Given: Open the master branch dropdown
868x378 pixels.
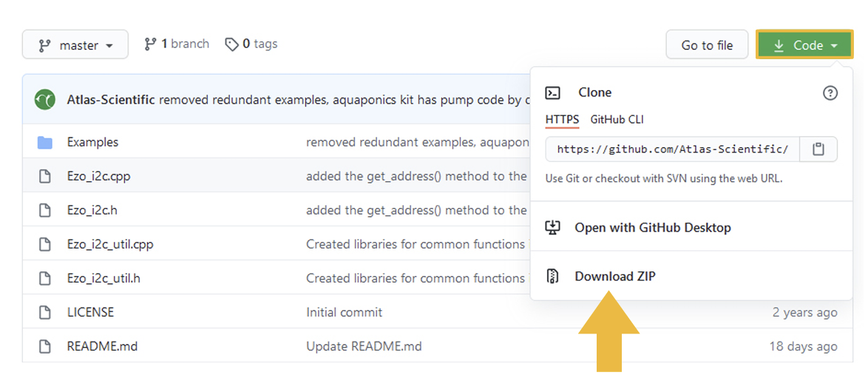Looking at the screenshot, I should pyautogui.click(x=75, y=45).
